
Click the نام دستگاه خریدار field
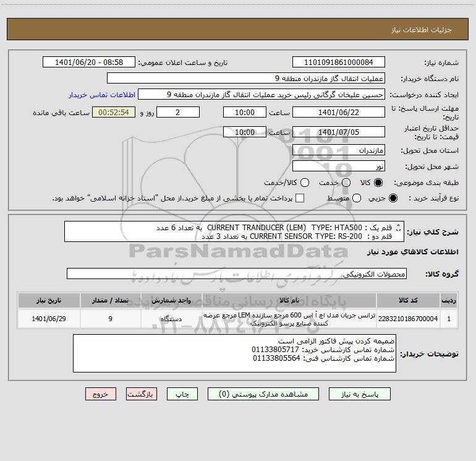(246, 79)
